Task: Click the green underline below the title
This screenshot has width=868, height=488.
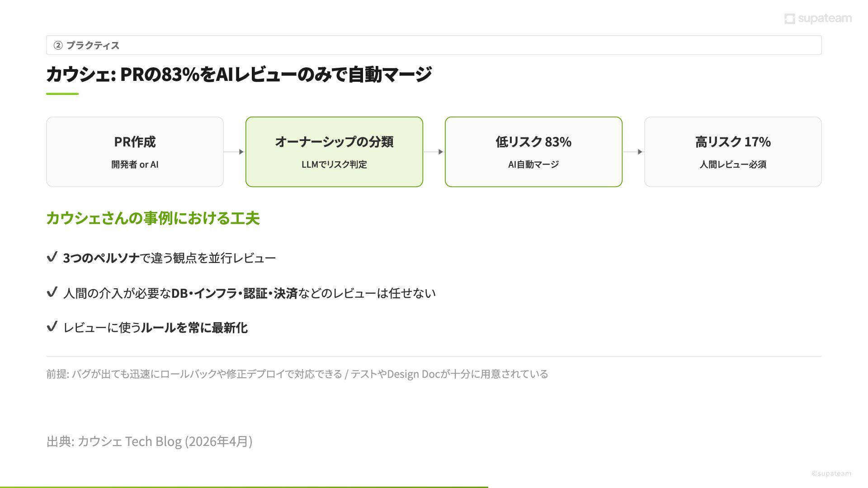Action: pos(62,94)
